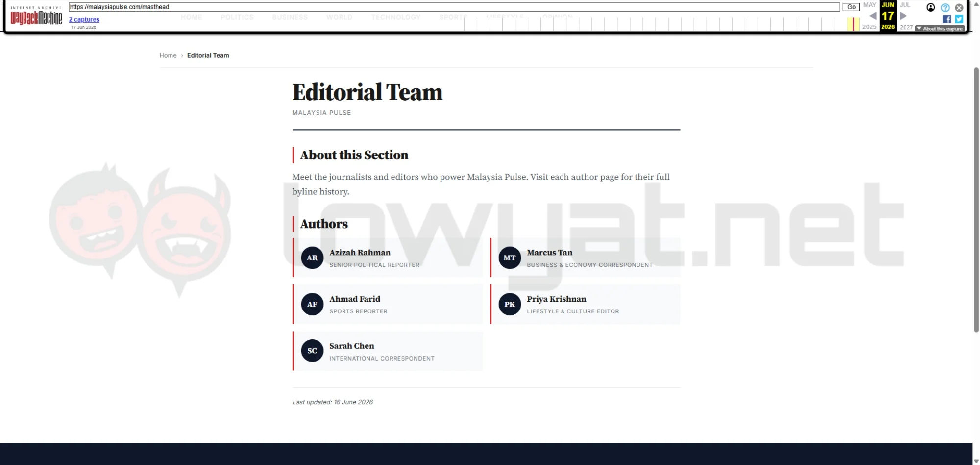
Task: Click the MAY month label
Action: (x=869, y=5)
